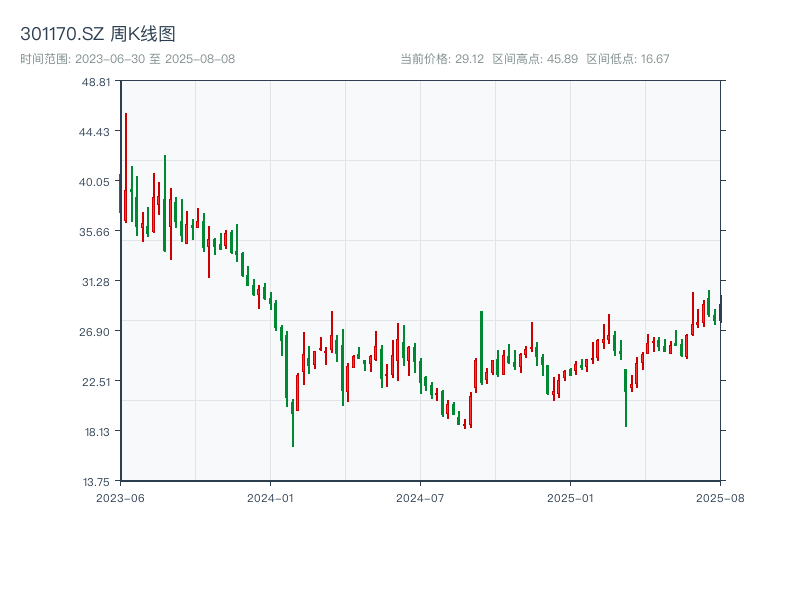Click the 18.13 price axis label
The width and height of the screenshot is (800, 600).
coord(97,432)
